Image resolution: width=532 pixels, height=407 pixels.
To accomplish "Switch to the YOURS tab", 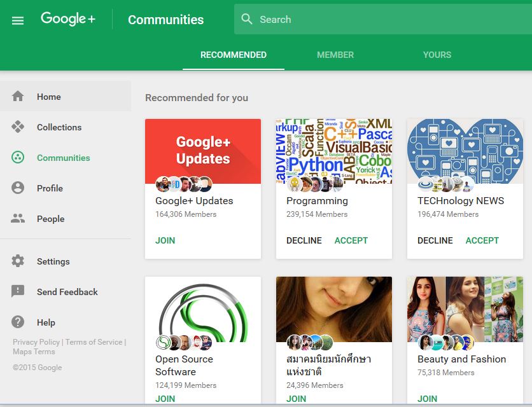I will [437, 55].
